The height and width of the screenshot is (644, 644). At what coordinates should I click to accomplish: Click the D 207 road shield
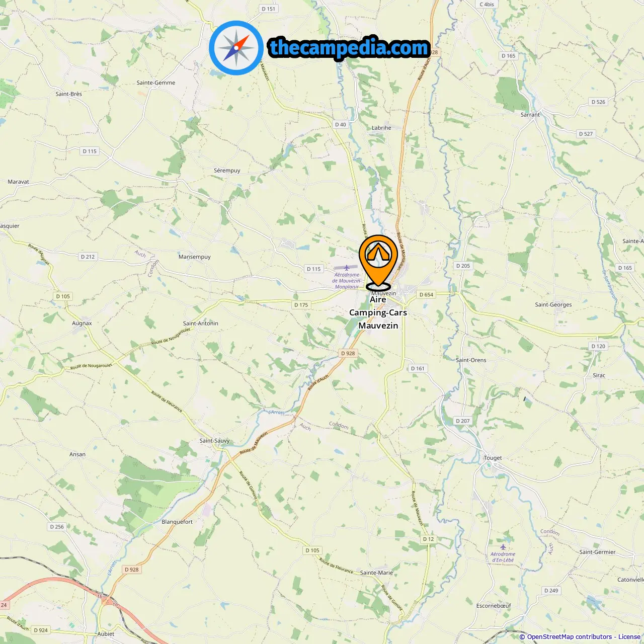[462, 421]
